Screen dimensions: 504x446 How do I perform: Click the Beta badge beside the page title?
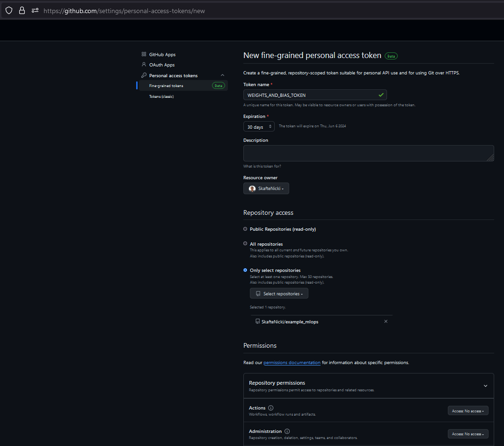click(391, 56)
